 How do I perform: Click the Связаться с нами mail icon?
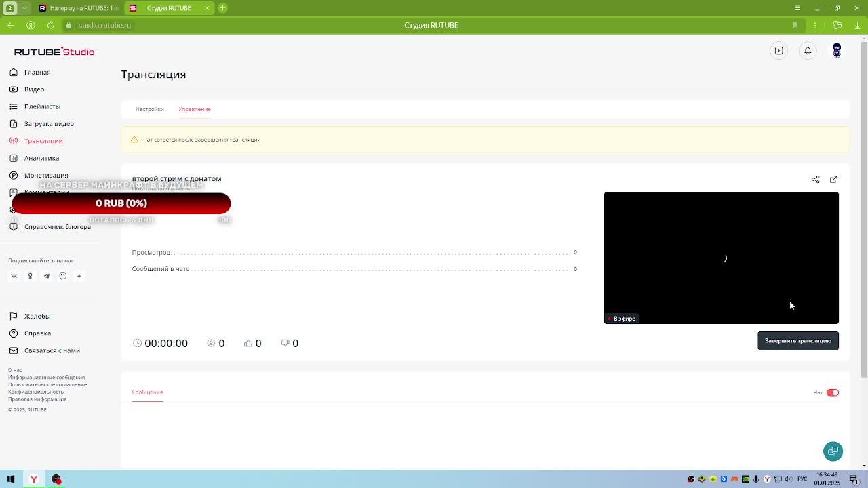tap(13, 350)
